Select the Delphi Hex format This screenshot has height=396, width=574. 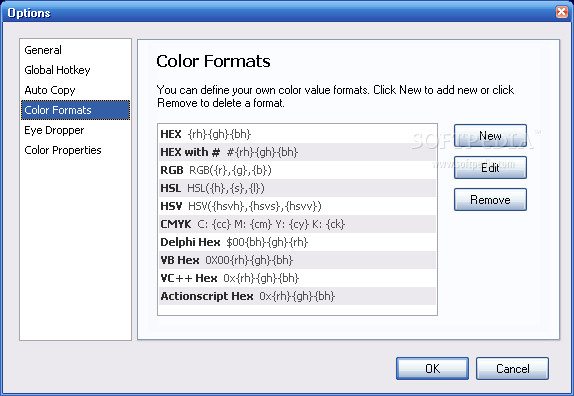click(x=297, y=242)
